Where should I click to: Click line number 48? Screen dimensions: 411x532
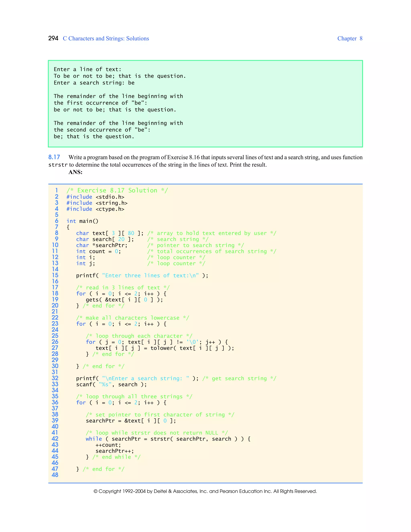coord(55,475)
